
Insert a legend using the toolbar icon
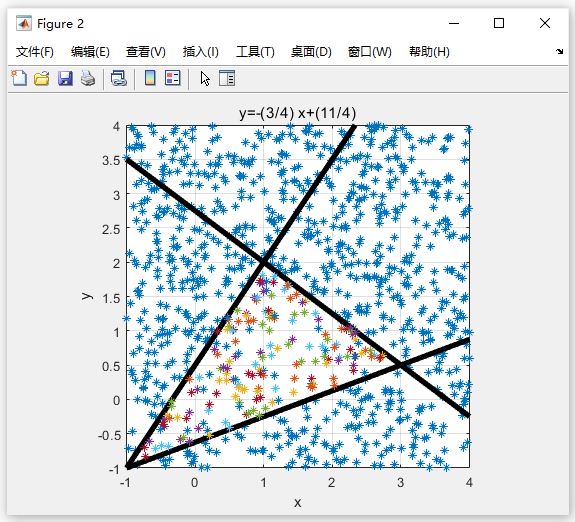[x=173, y=78]
